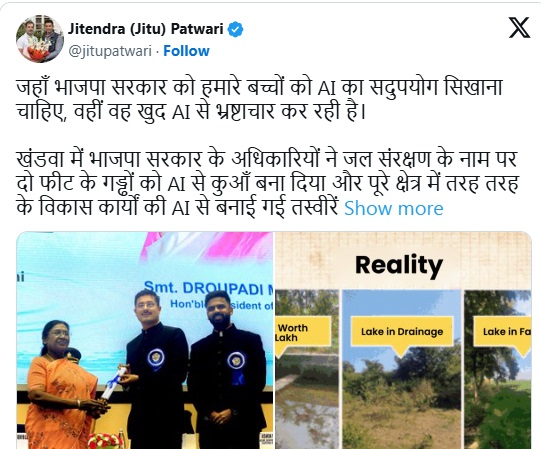The width and height of the screenshot is (541, 449).
Task: Click the Lake in Drainage label
Action: [x=402, y=332]
